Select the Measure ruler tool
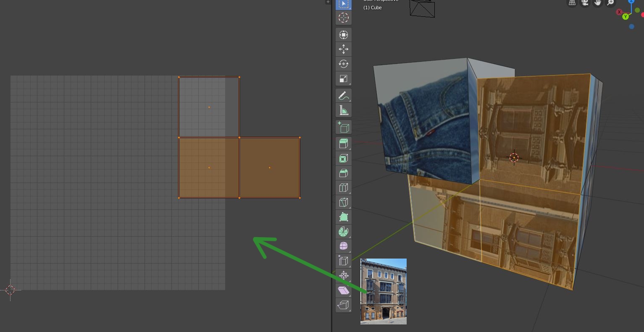The image size is (644, 332). point(344,110)
